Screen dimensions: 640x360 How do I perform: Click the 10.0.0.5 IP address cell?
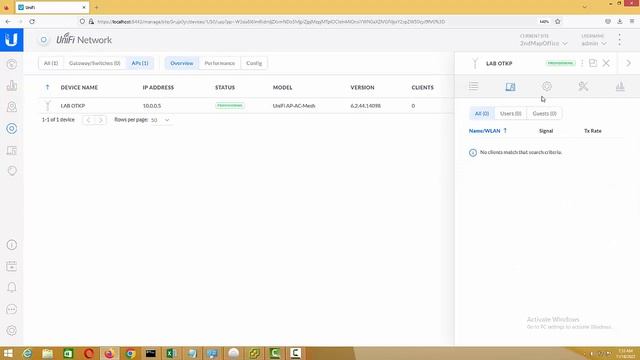click(152, 106)
